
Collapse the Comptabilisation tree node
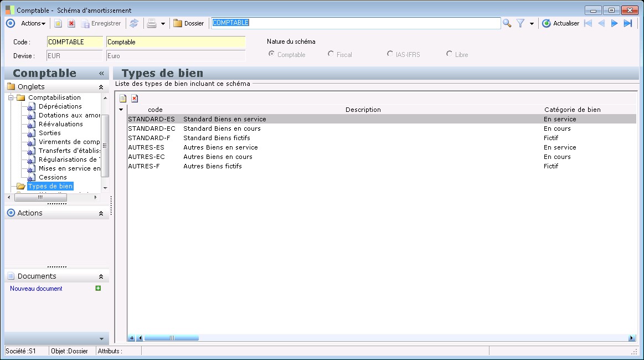[11, 98]
